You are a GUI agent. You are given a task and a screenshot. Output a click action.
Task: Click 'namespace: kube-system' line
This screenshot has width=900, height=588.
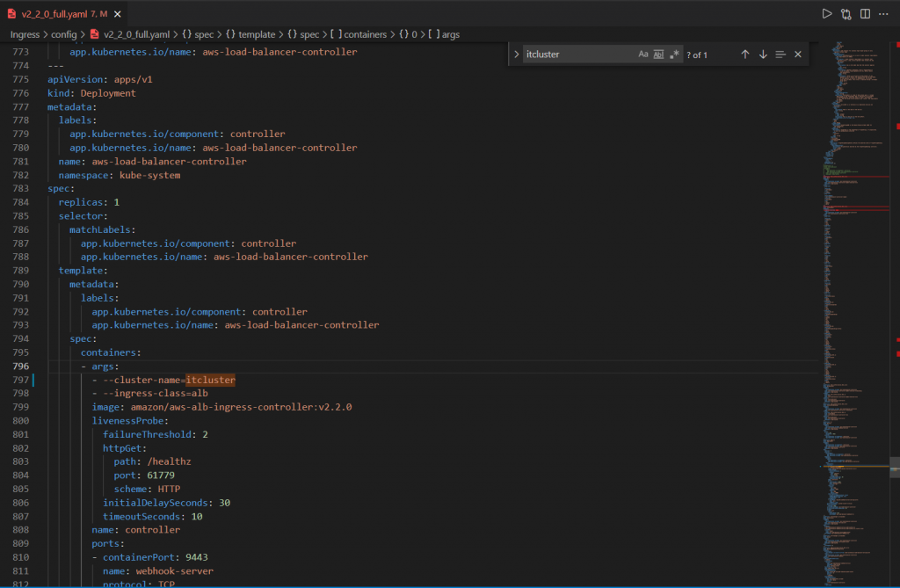[x=120, y=175]
